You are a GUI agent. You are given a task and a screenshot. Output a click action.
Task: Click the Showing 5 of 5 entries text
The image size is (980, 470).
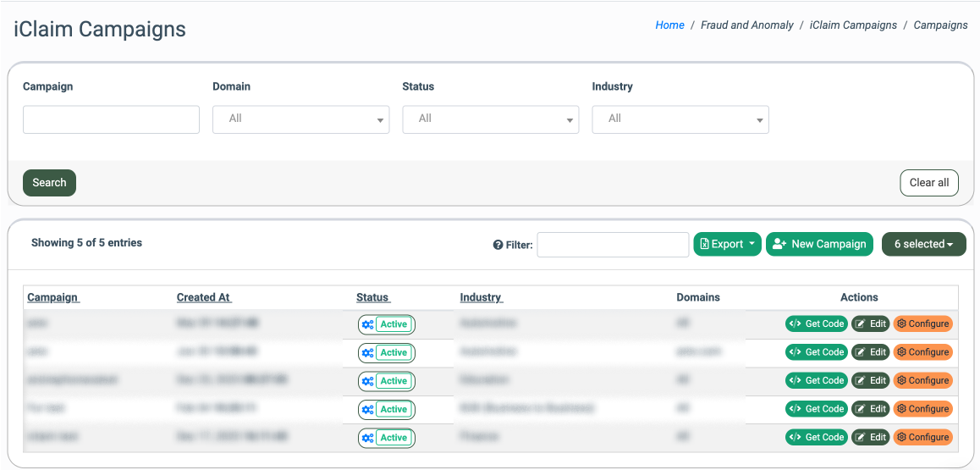point(87,242)
